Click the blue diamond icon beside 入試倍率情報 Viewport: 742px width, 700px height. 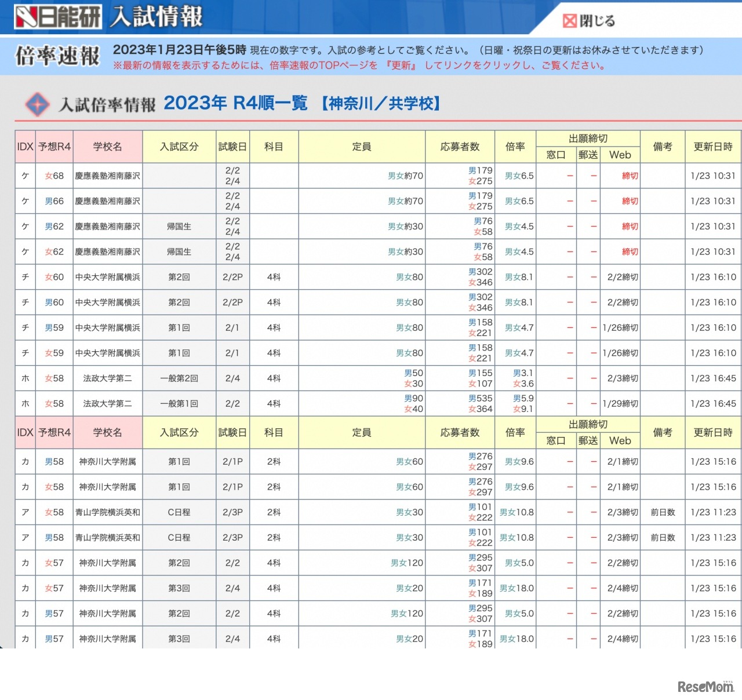37,104
